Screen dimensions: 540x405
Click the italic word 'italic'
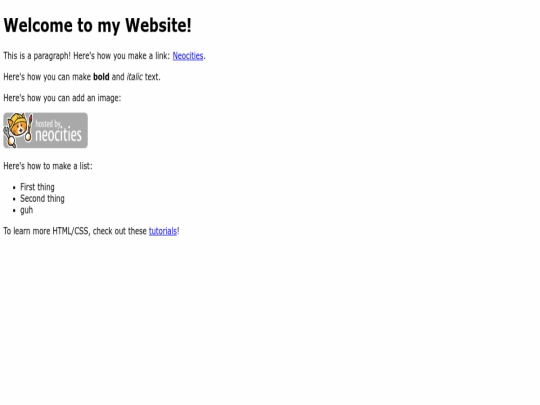pyautogui.click(x=134, y=77)
